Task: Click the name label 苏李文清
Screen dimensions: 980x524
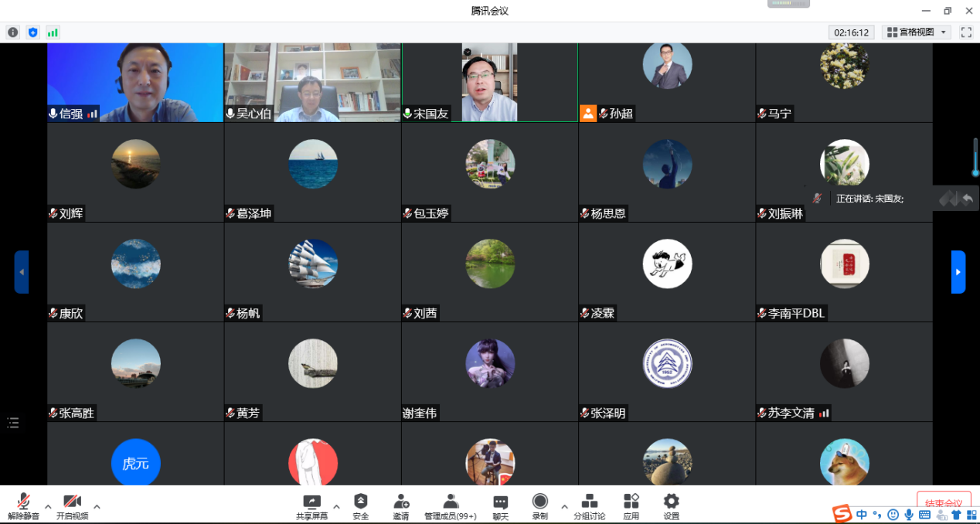Action: coord(791,413)
